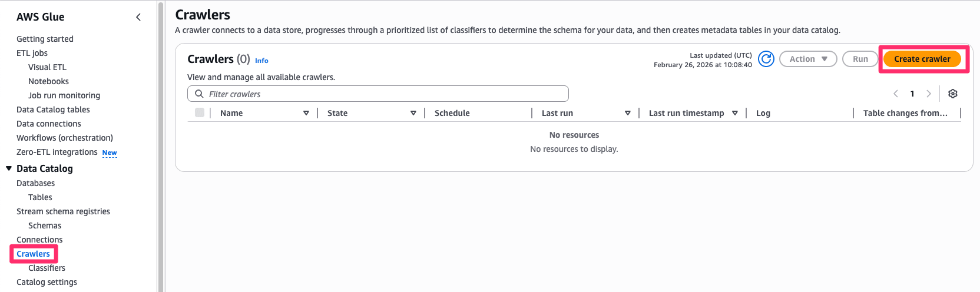Open the Info link beside Crawlers
Viewport: 980px width, 292px height.
261,61
